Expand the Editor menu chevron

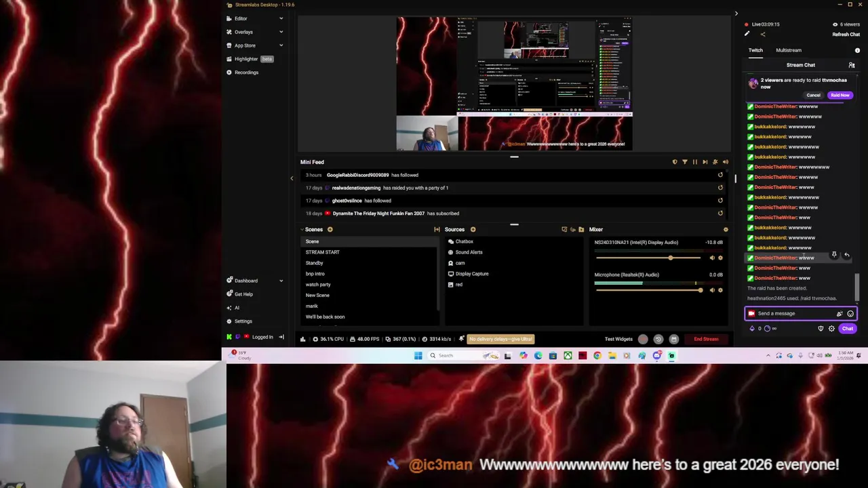281,18
